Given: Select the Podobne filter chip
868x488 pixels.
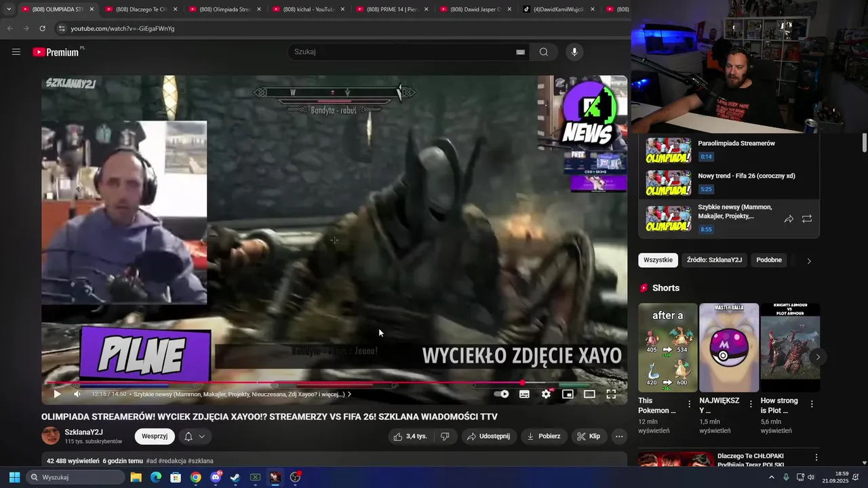Looking at the screenshot, I should (x=769, y=260).
